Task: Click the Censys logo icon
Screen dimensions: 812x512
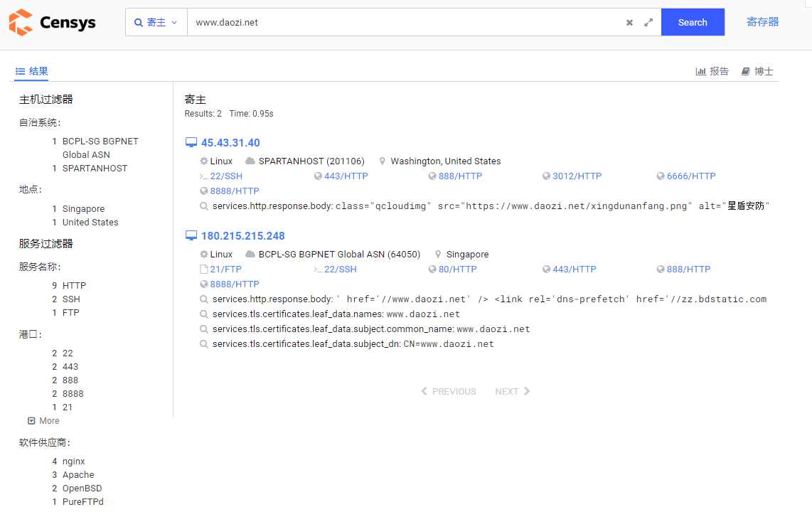Action: coord(21,22)
